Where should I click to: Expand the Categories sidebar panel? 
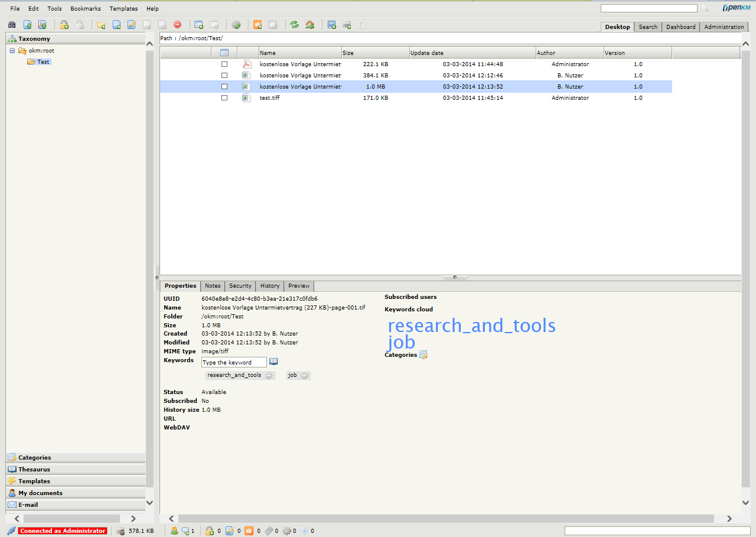[34, 457]
